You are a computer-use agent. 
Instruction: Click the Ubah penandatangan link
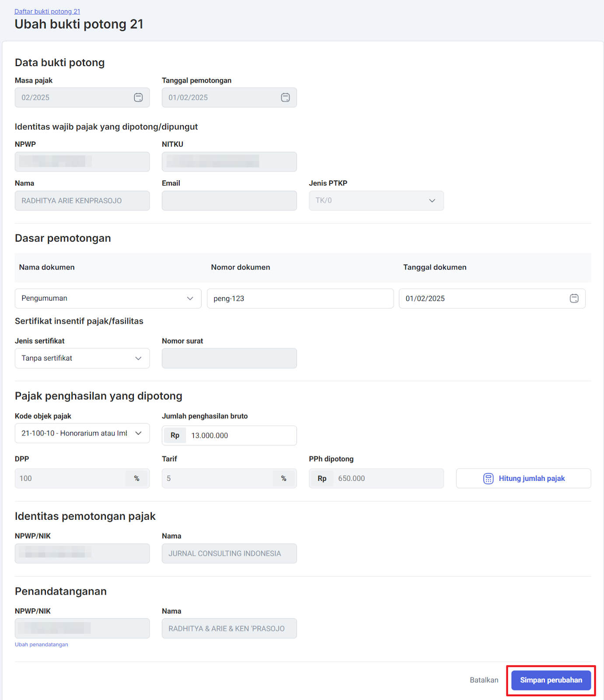(x=42, y=644)
